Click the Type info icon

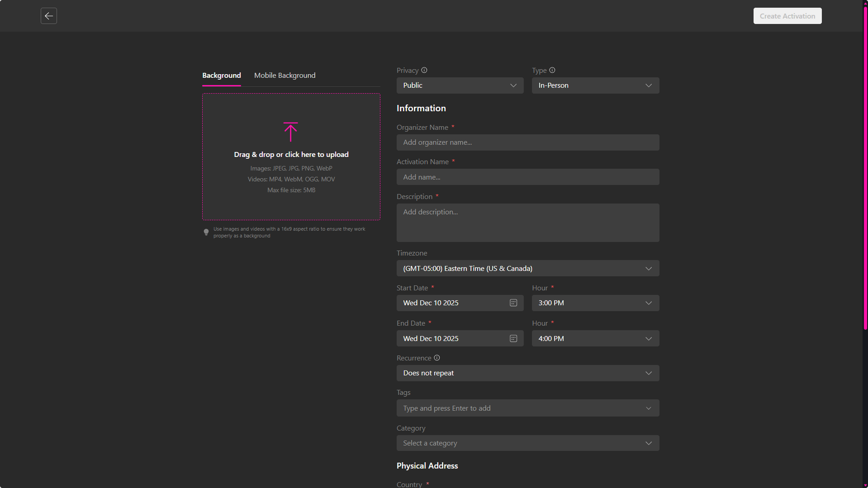[x=552, y=70]
